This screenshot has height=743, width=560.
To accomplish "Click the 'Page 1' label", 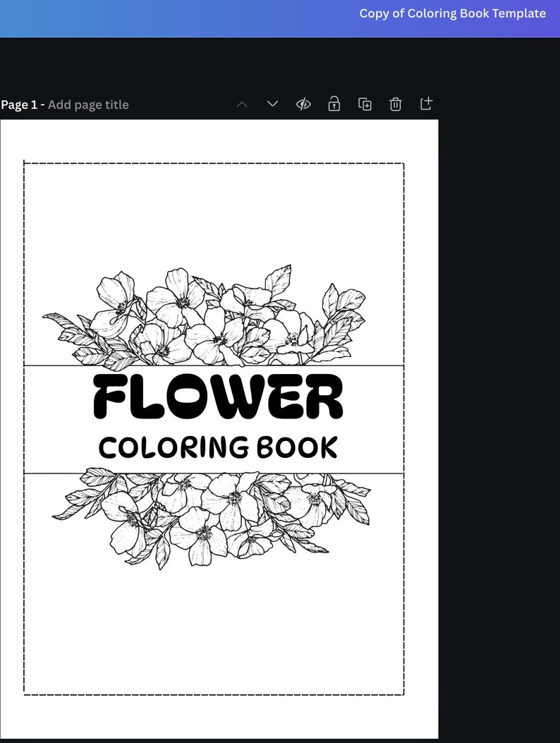I will tap(19, 104).
